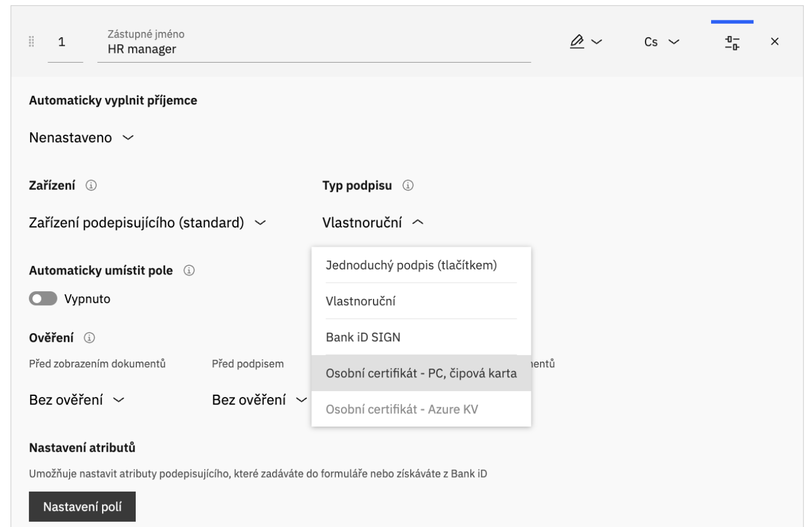Open Bez ověření under Před zobrazením dokumentů

[77, 400]
